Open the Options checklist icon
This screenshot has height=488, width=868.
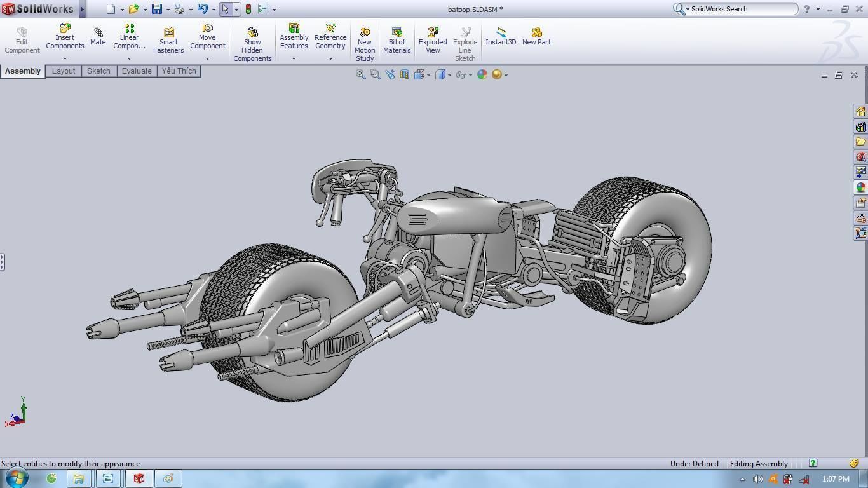(x=263, y=9)
